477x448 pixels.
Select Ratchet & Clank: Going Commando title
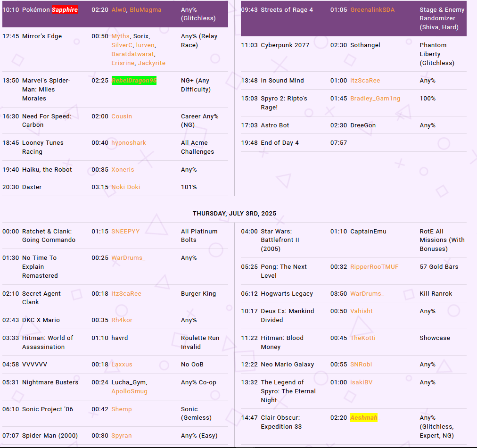click(49, 236)
